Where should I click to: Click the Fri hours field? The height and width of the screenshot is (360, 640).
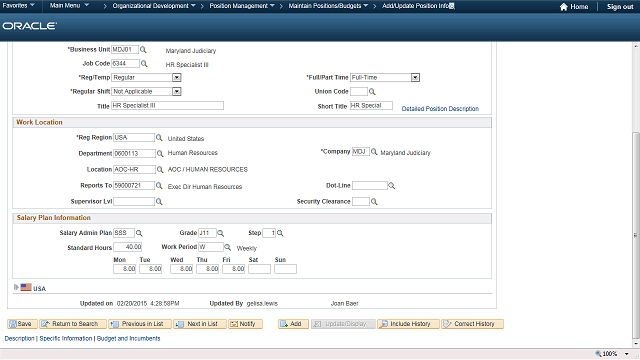click(x=233, y=269)
